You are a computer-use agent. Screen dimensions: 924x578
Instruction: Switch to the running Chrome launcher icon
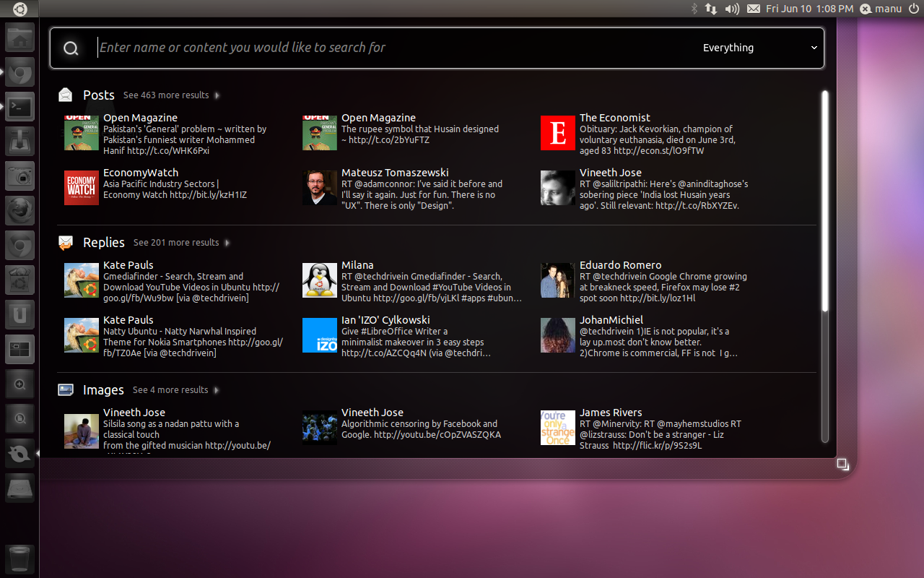tap(20, 72)
